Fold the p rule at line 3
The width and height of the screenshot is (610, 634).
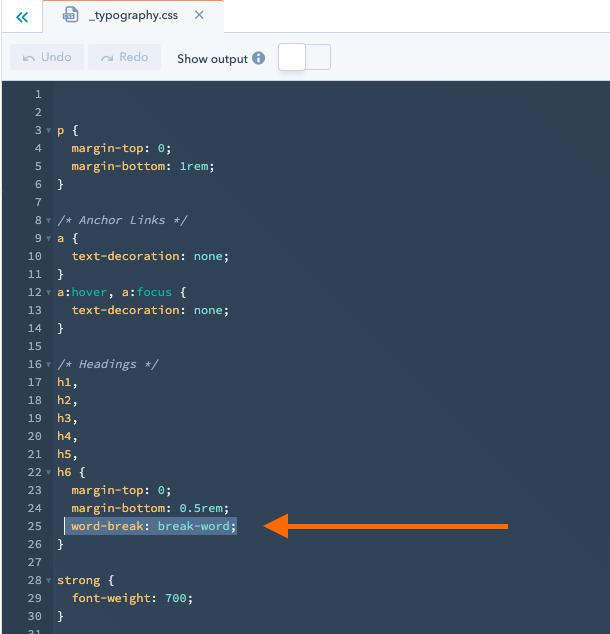[x=48, y=131]
